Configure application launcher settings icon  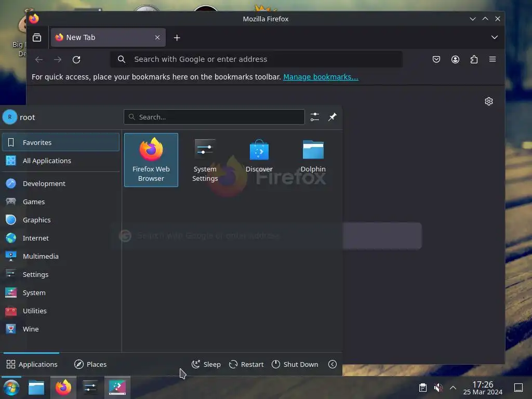tap(315, 117)
